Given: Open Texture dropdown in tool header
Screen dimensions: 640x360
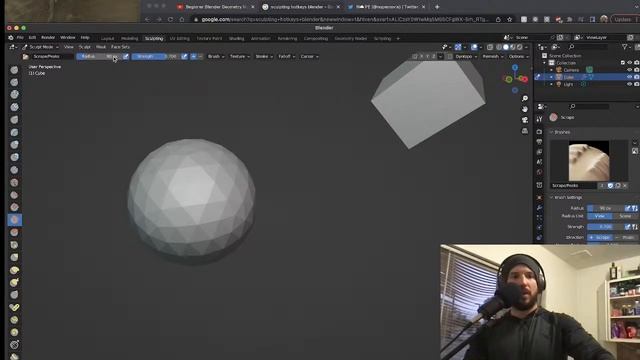Looking at the screenshot, I should tap(240, 56).
